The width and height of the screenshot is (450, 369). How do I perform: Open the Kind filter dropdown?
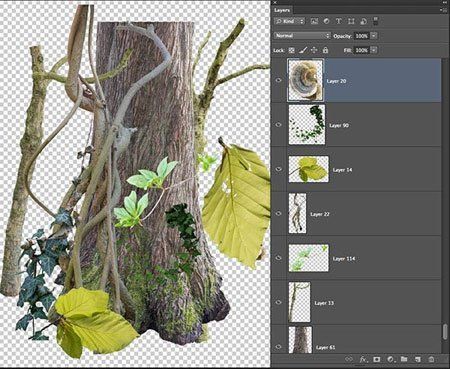[290, 21]
